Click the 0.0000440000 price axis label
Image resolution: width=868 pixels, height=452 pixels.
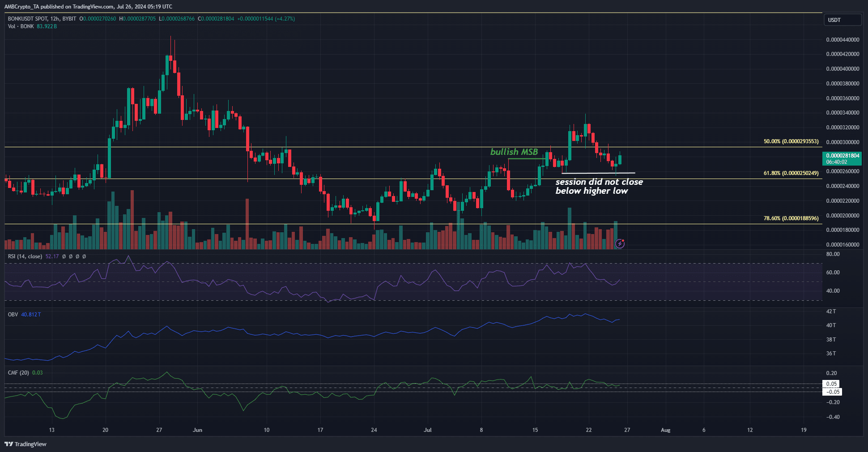[842, 40]
